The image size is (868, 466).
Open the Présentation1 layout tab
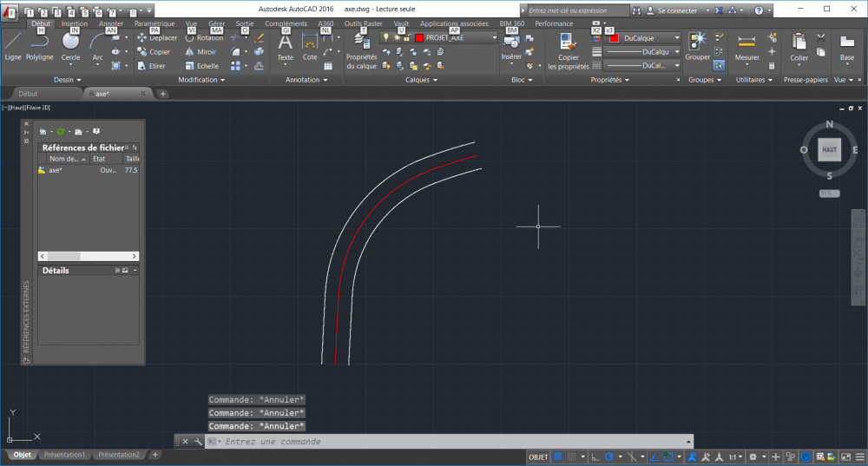64,455
